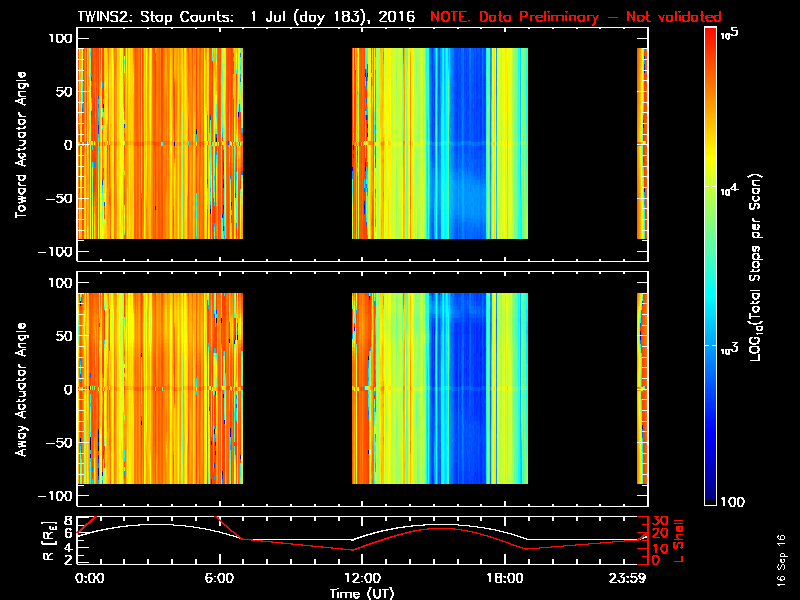
Task: Click the "0:00" time axis label
Action: coord(89,579)
